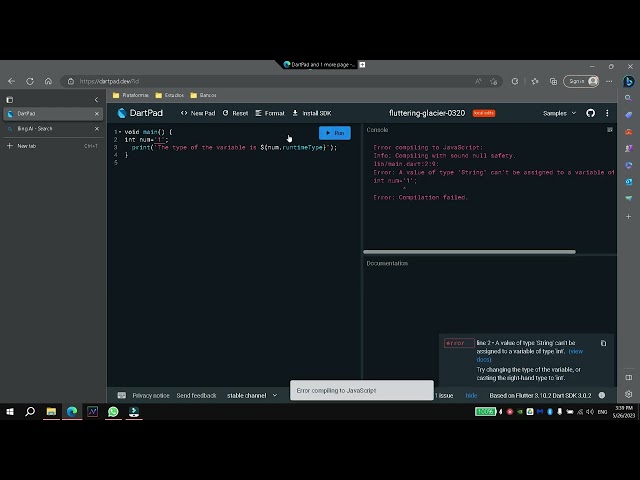Open the Windows Start menu

click(10, 411)
